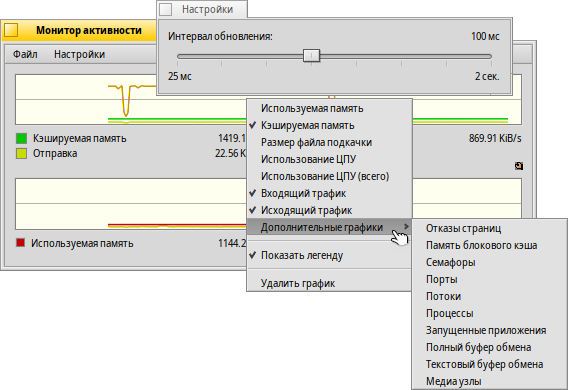Select Полный буфер обмена in the submenu
This screenshot has width=568, height=390.
click(x=489, y=348)
